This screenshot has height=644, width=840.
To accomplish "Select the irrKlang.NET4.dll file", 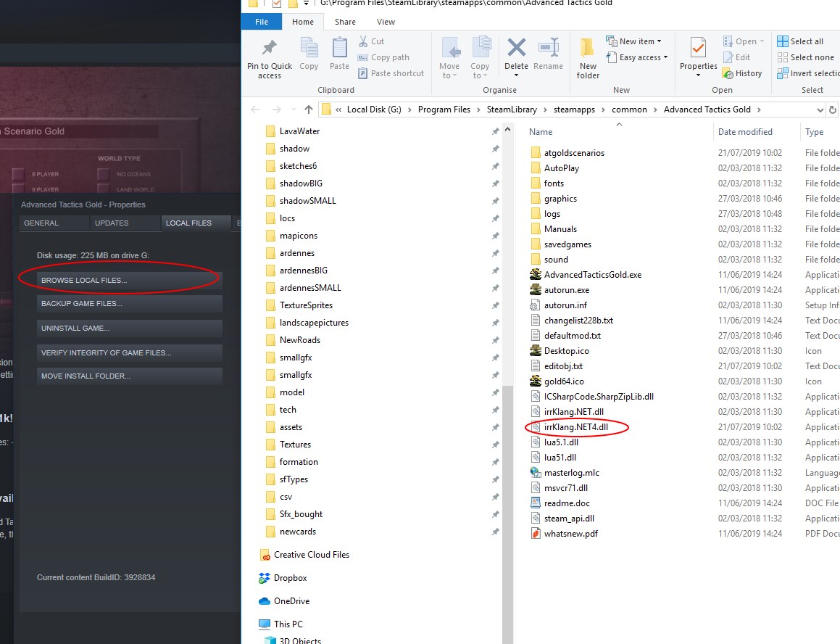I will coord(576,427).
